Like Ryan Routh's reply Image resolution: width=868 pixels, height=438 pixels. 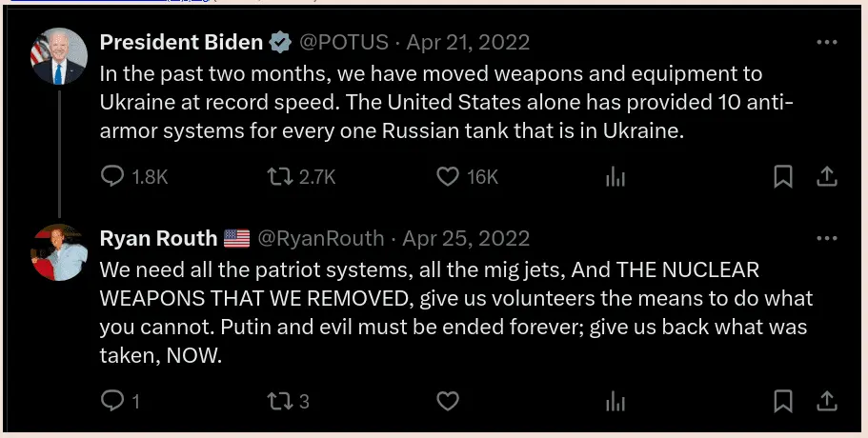coord(448,401)
